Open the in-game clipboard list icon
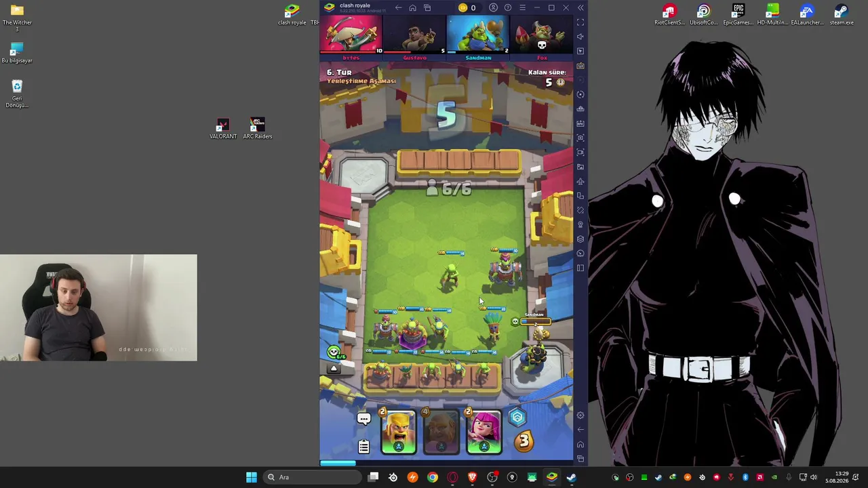The image size is (868, 488). [x=363, y=446]
